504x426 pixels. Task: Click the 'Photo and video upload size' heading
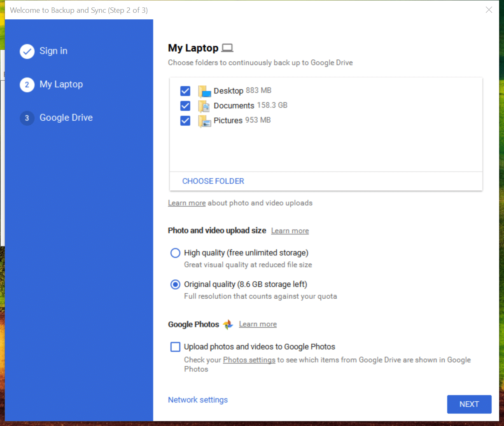click(x=217, y=231)
